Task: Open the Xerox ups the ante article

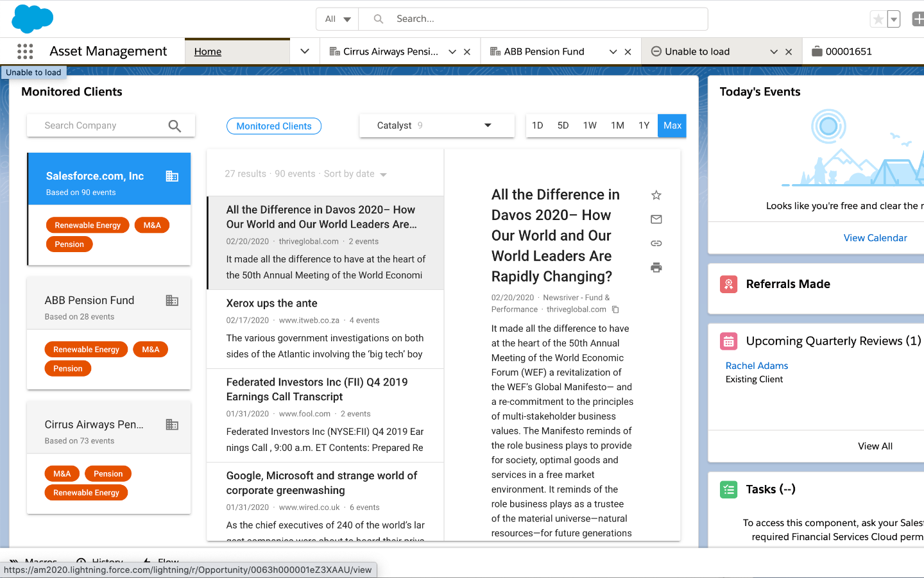Action: (x=325, y=329)
